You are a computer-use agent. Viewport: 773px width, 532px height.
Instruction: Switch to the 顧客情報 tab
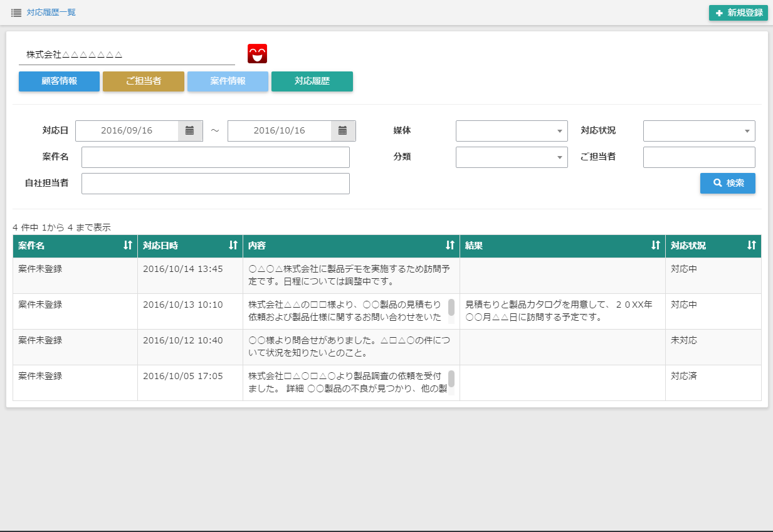click(59, 81)
